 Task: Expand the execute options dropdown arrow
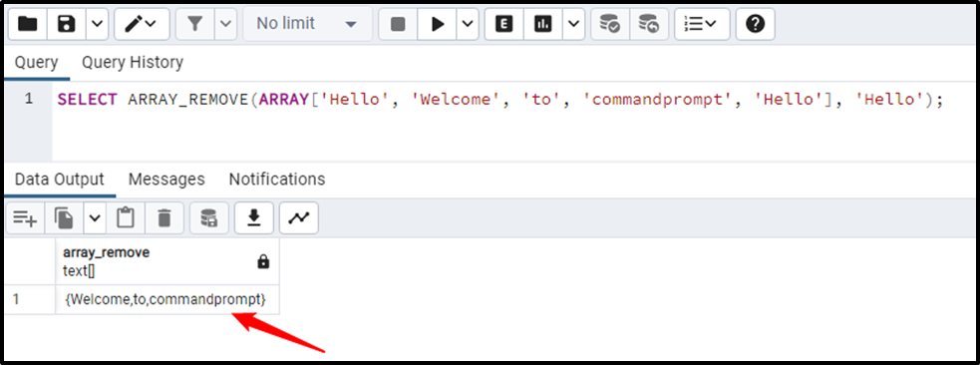tap(467, 24)
